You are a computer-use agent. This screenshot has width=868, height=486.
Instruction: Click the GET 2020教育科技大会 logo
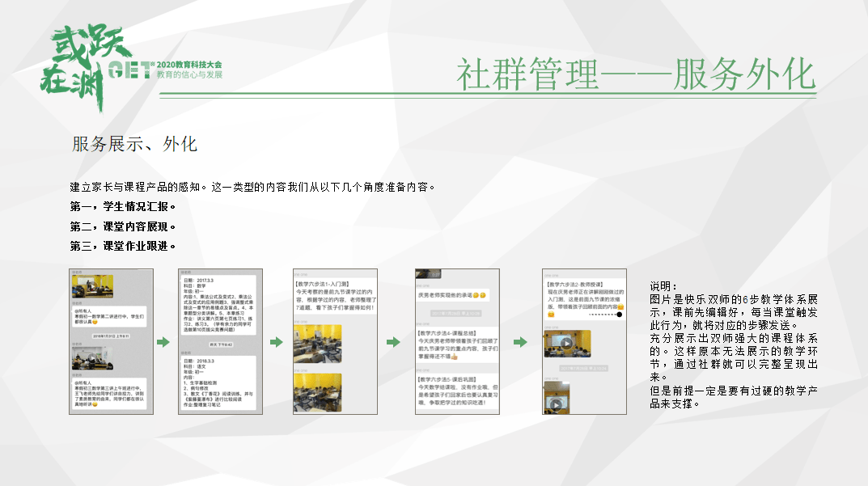tap(165, 70)
